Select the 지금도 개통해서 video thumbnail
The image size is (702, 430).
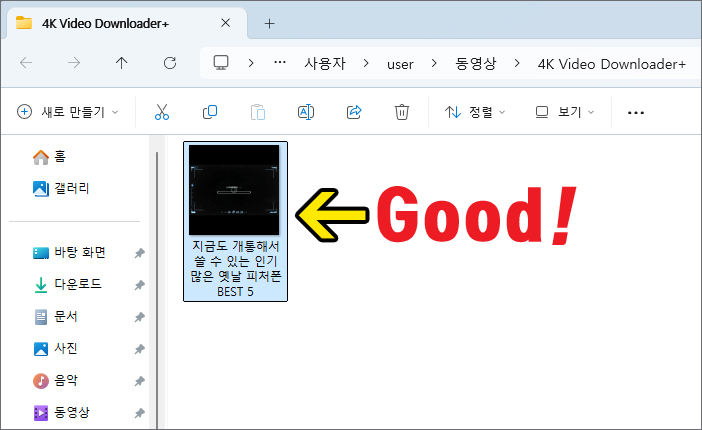click(235, 190)
